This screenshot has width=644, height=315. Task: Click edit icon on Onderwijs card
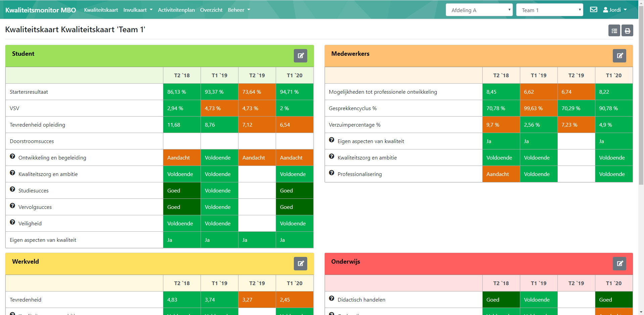[x=620, y=264]
